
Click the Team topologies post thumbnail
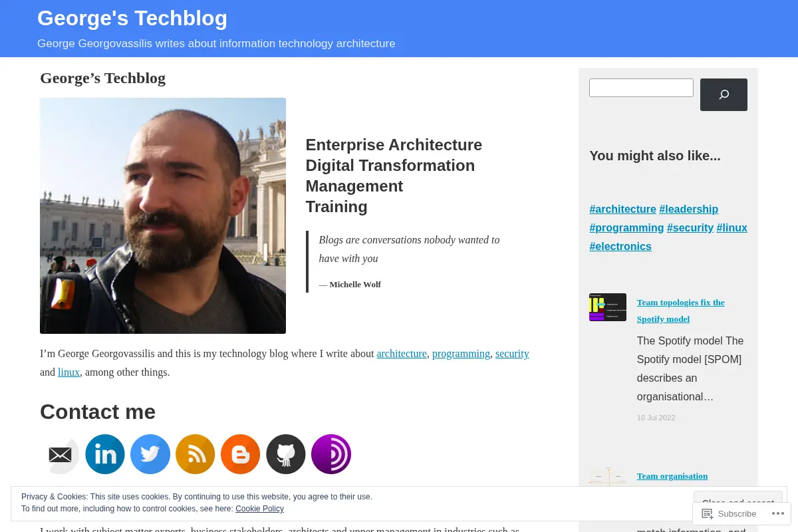[x=608, y=307]
